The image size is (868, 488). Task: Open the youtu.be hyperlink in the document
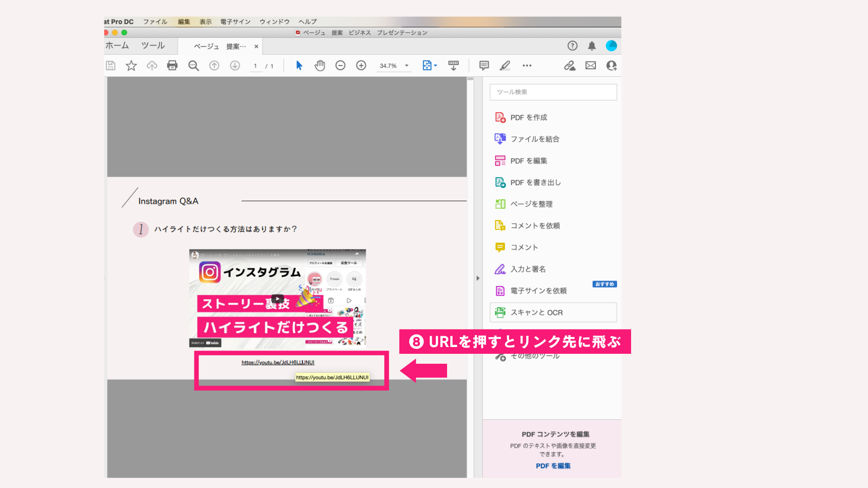click(x=278, y=362)
